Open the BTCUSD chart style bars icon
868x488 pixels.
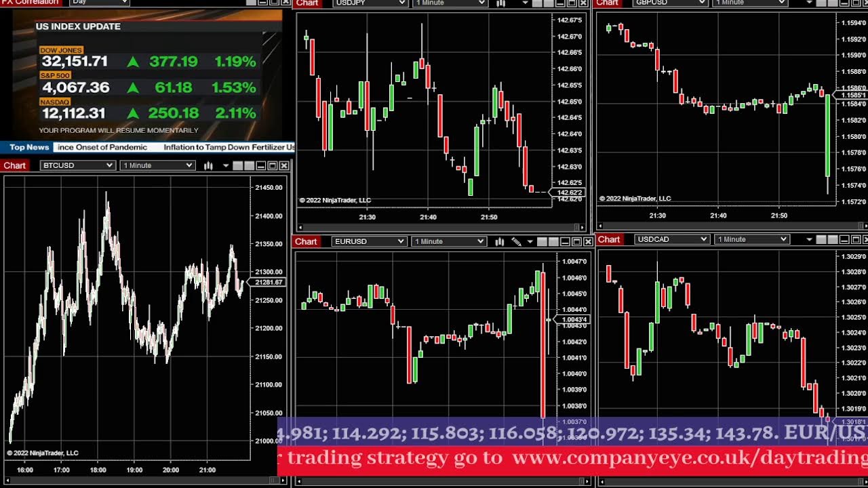(x=208, y=165)
